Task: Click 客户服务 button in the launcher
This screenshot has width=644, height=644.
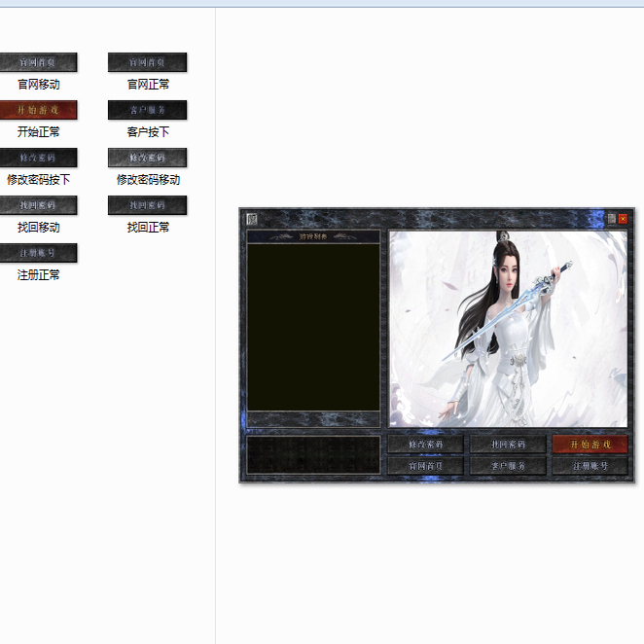Action: 508,466
